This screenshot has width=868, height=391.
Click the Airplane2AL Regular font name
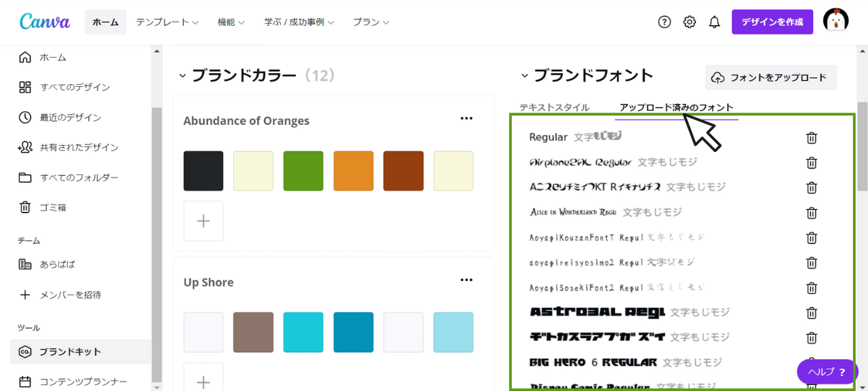click(580, 163)
